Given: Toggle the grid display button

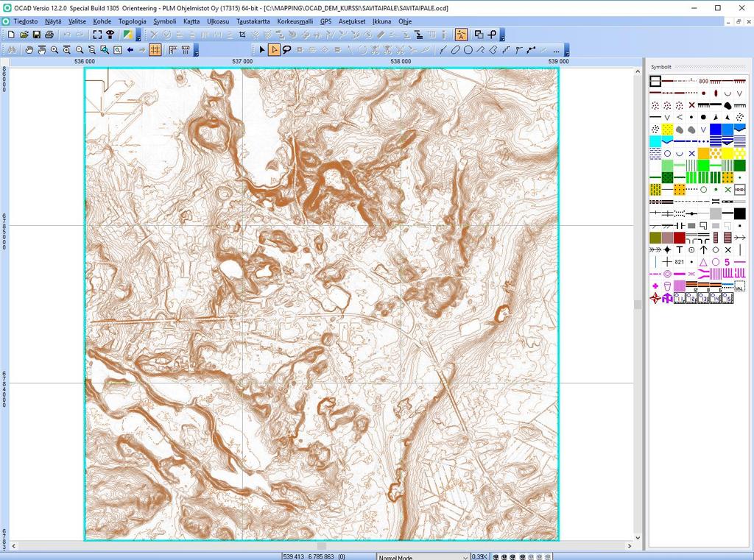Looking at the screenshot, I should pos(155,49).
